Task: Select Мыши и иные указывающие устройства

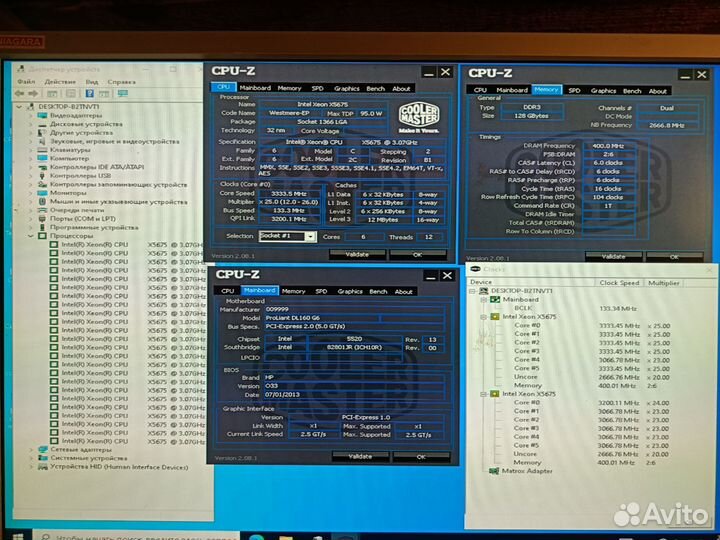Action: [118, 202]
